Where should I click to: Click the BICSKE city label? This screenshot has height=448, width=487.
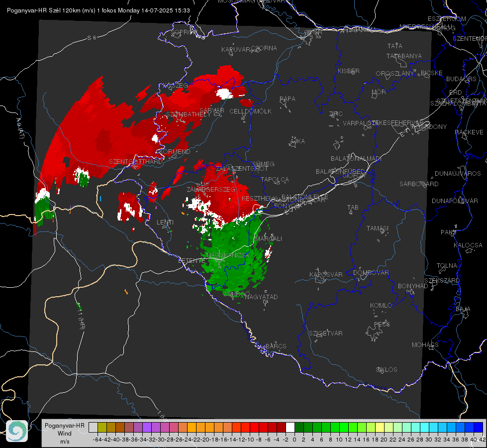(432, 73)
